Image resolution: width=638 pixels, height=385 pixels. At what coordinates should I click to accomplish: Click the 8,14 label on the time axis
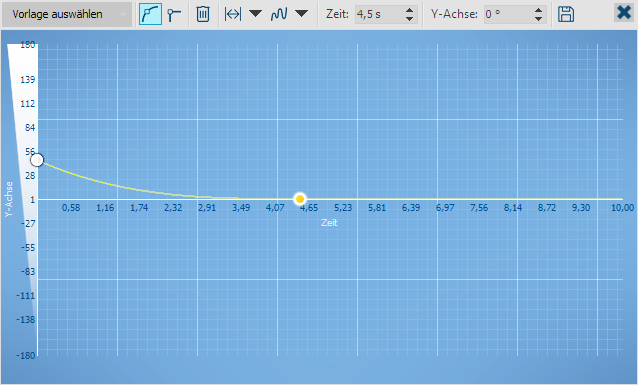point(513,208)
